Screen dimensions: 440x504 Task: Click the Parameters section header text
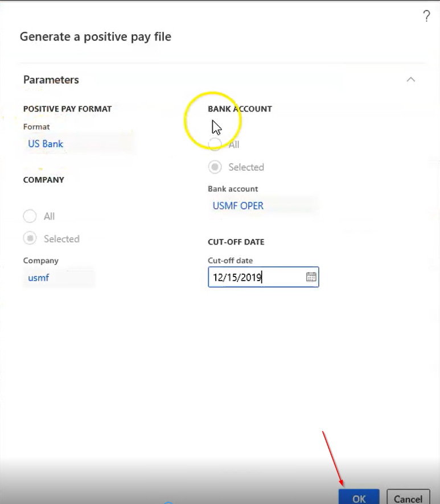tap(51, 80)
